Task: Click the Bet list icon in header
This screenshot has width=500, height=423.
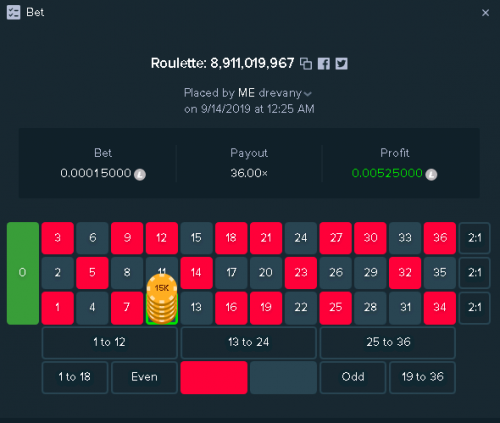Action: pos(14,13)
